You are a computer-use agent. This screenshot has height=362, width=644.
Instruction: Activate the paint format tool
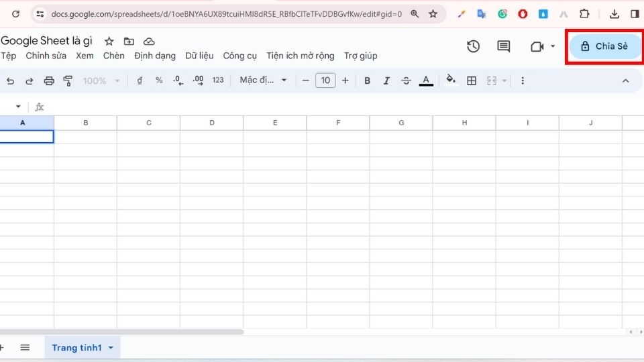tap(68, 81)
